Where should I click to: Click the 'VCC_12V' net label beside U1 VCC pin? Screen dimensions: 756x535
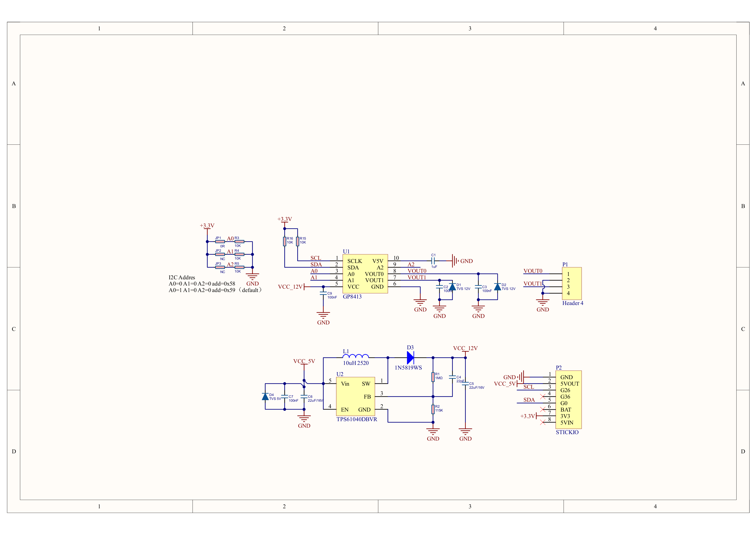coord(290,287)
